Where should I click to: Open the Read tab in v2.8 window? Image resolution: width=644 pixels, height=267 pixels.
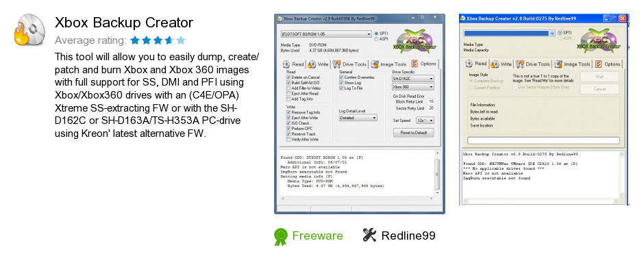click(476, 64)
